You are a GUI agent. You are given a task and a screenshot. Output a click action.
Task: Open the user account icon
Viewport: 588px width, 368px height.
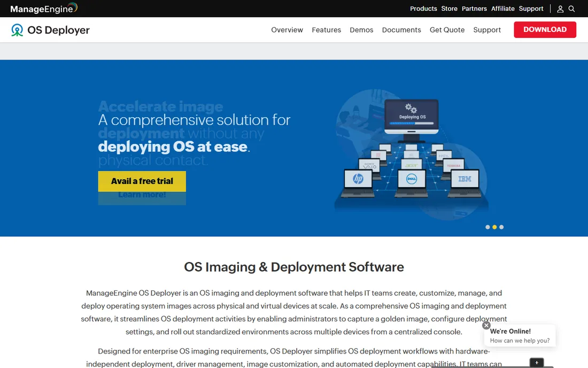(560, 9)
